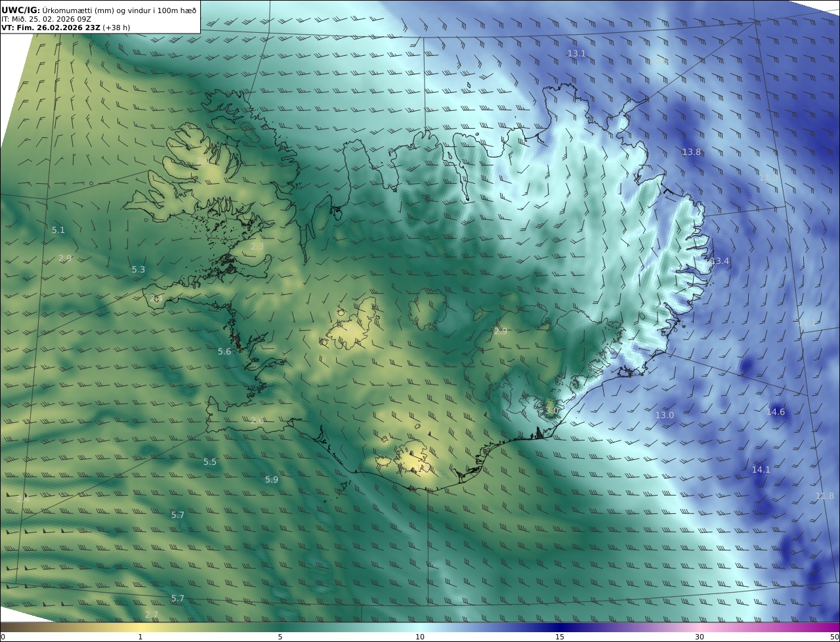Select the 'IT: Mið. 25. 02. 2026 09Z' line

click(x=46, y=20)
